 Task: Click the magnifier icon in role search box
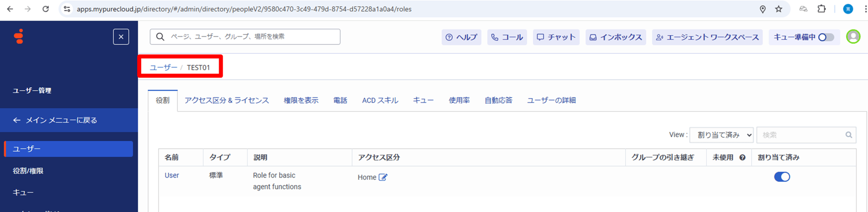tap(848, 135)
